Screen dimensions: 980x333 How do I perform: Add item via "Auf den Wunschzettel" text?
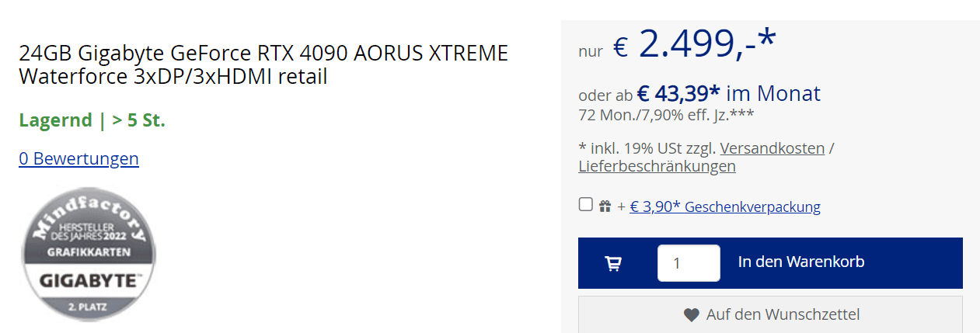click(x=783, y=315)
